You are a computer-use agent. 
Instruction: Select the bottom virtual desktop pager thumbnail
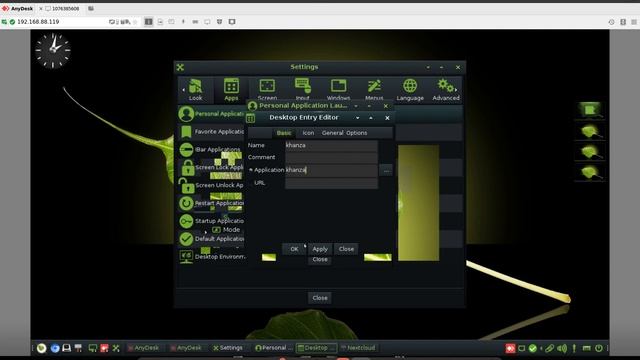(589, 172)
